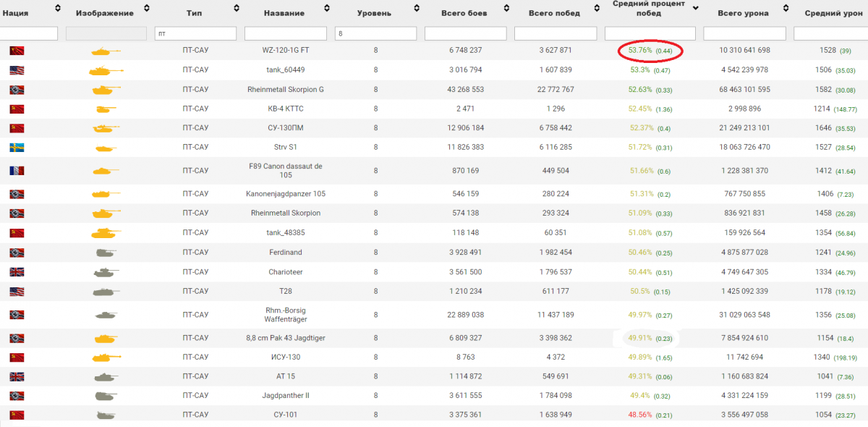Click the 53.76% win rate value
The height and width of the screenshot is (427, 868).
[640, 51]
